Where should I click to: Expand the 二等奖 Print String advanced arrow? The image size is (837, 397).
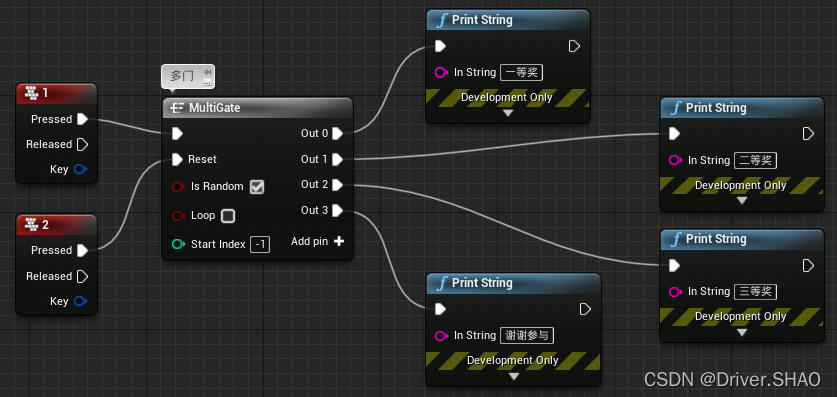[741, 201]
